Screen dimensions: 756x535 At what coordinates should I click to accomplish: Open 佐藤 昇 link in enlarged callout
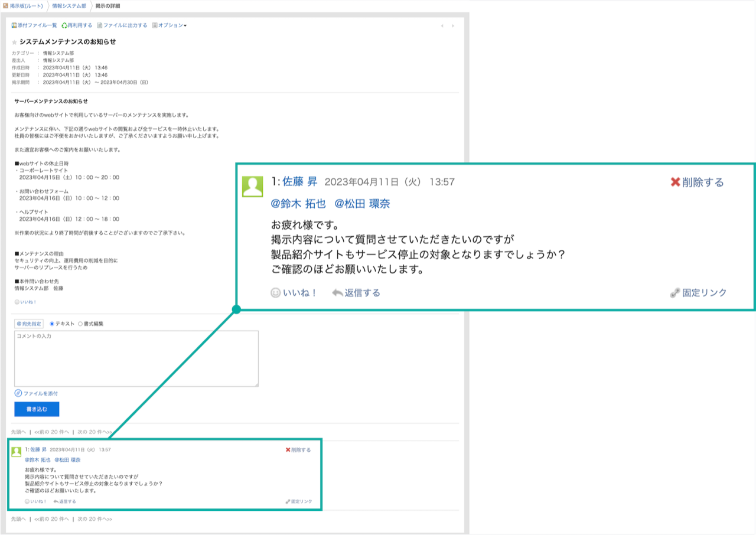[300, 182]
